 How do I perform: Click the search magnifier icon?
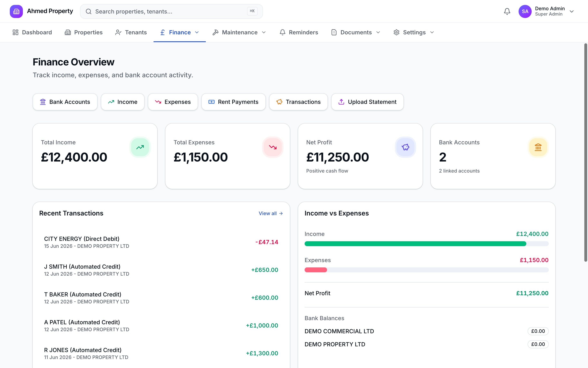pos(89,11)
